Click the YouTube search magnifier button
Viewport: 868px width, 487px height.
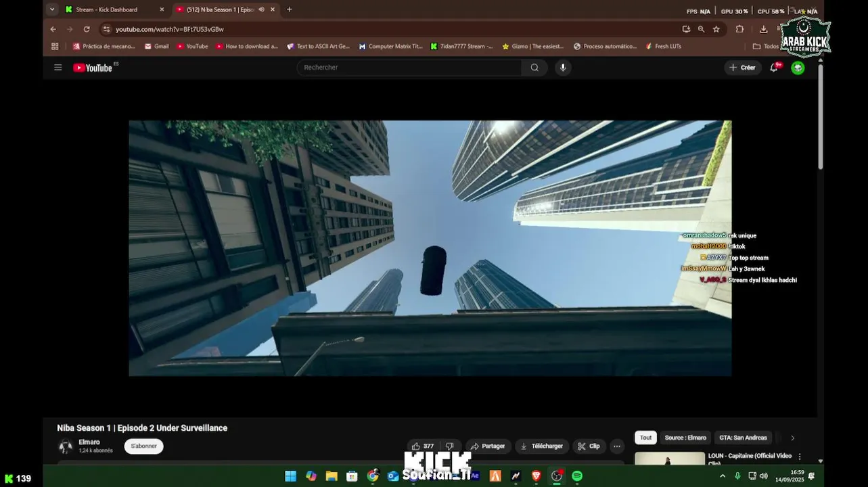click(534, 68)
